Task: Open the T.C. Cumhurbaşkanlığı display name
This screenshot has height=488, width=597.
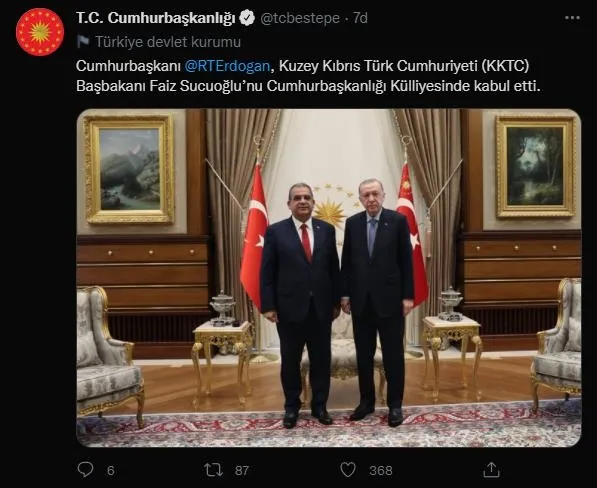Action: (x=156, y=18)
